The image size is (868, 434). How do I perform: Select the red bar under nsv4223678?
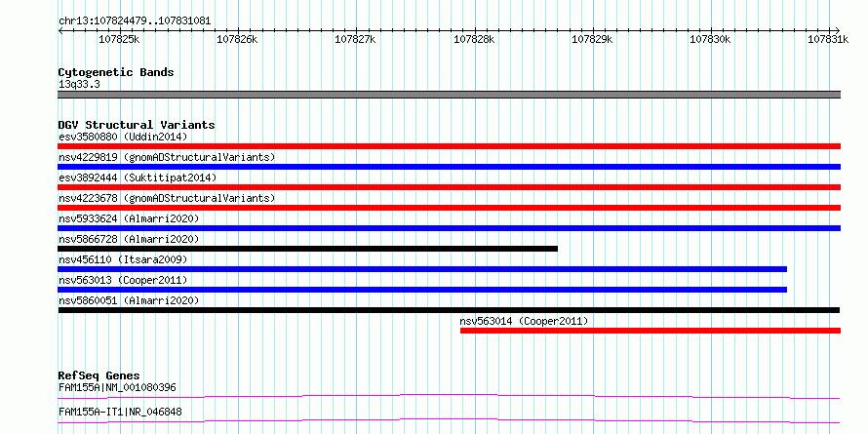point(449,208)
